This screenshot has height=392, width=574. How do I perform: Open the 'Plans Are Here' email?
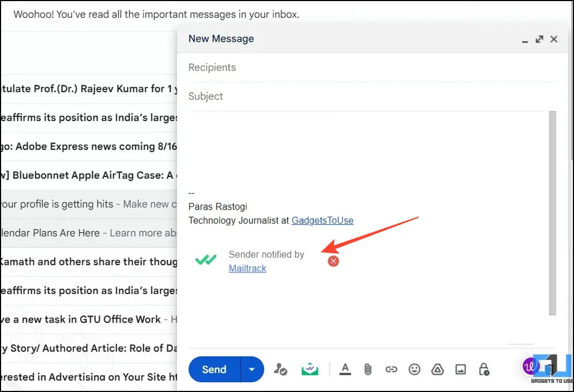click(x=89, y=233)
